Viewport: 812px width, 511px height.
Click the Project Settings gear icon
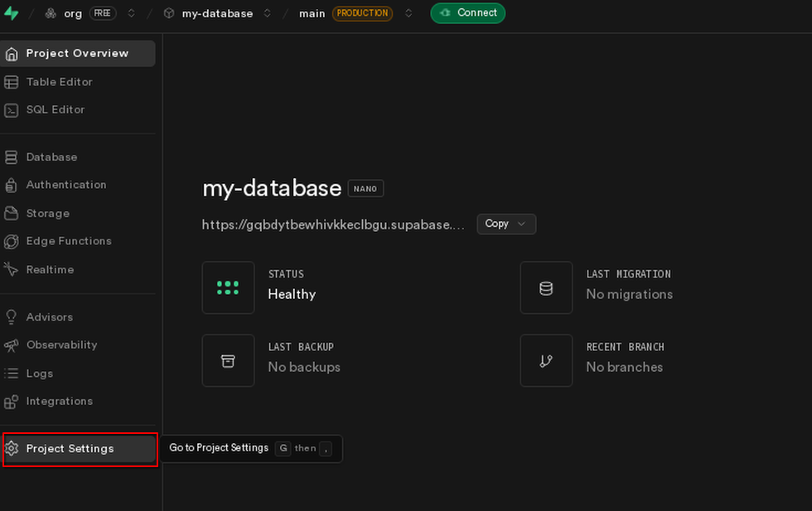coord(12,448)
